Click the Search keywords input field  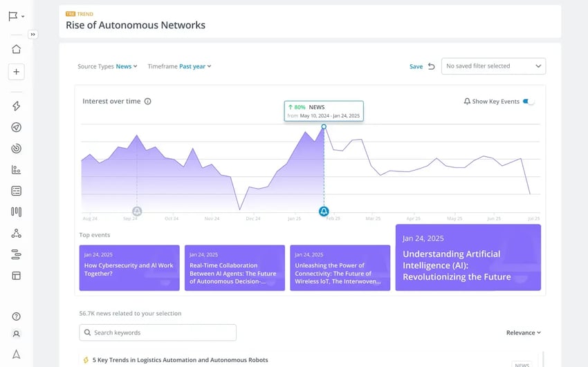point(158,332)
